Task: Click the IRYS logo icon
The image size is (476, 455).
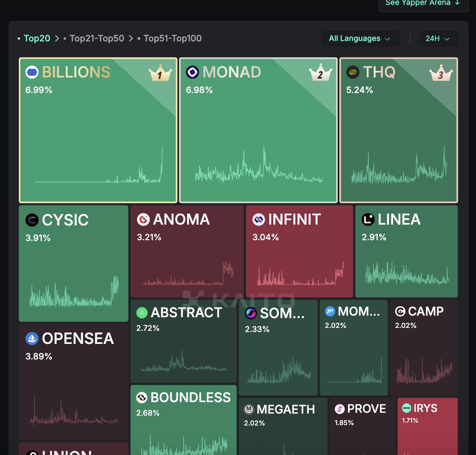Action: 407,408
